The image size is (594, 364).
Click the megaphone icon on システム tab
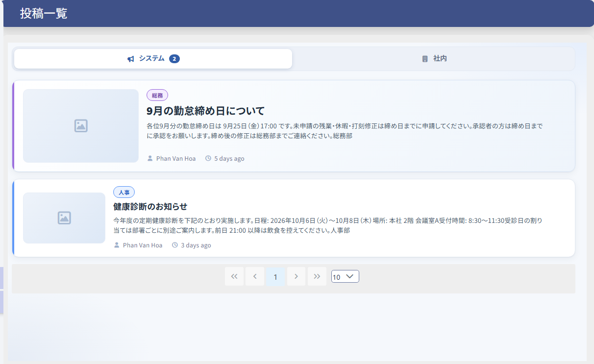[x=131, y=59]
